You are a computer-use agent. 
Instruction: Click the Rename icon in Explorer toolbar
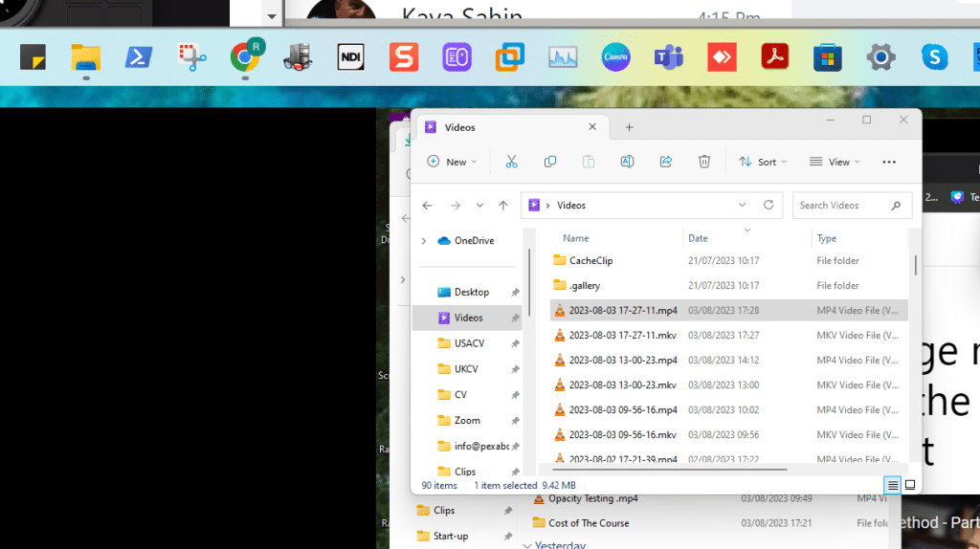627,162
